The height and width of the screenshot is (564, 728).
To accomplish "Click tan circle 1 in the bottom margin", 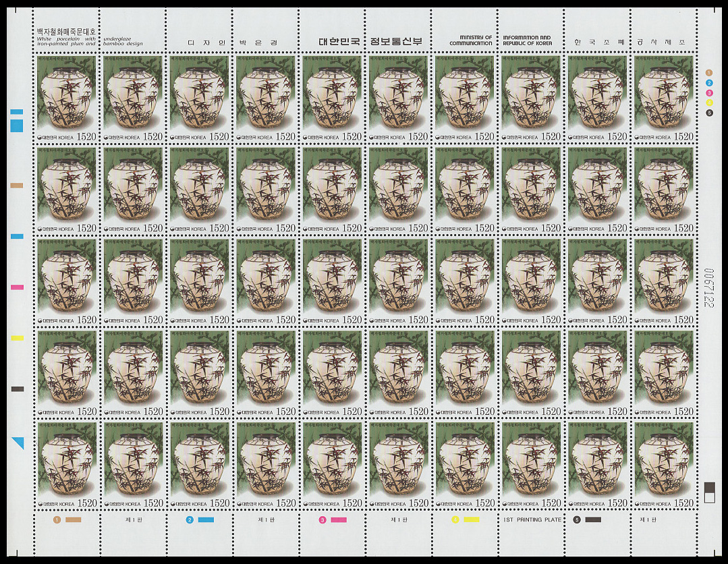I will pyautogui.click(x=57, y=520).
